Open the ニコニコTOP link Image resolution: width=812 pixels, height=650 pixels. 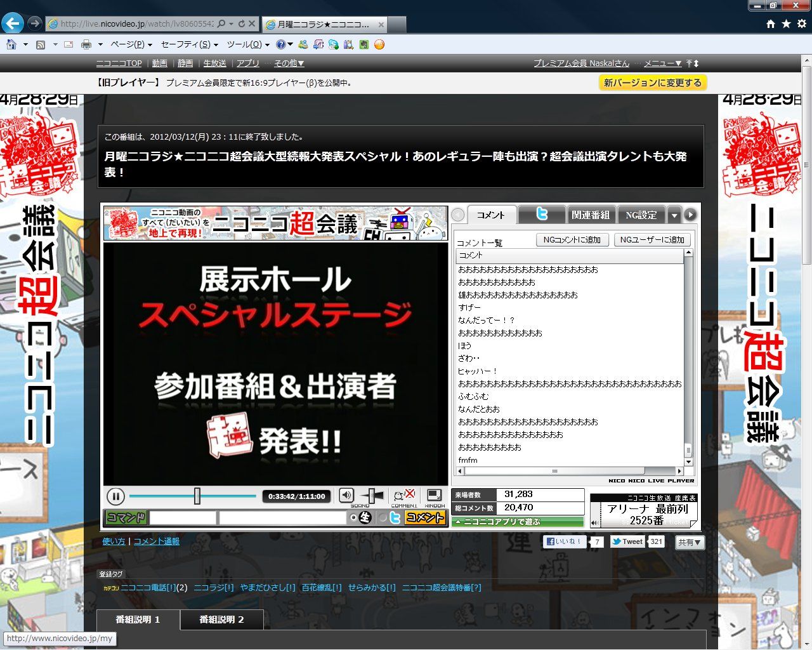pyautogui.click(x=119, y=63)
